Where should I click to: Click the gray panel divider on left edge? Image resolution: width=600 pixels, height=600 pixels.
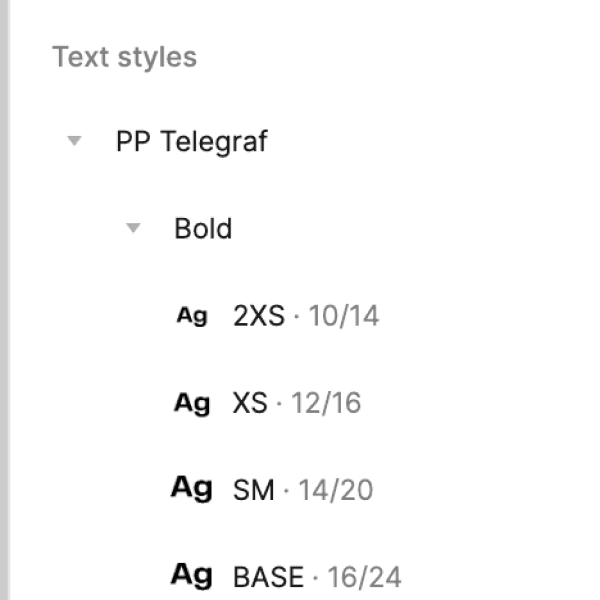pos(4,300)
